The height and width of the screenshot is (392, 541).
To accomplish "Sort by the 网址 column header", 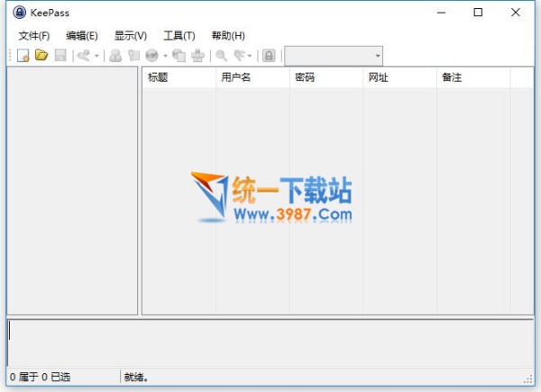I will (x=399, y=77).
